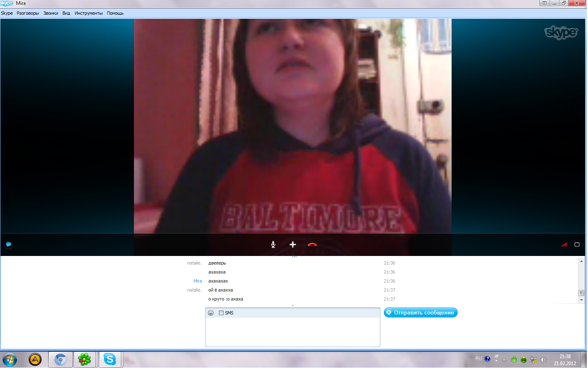Select Mira's message 'ахахахах'

click(218, 281)
